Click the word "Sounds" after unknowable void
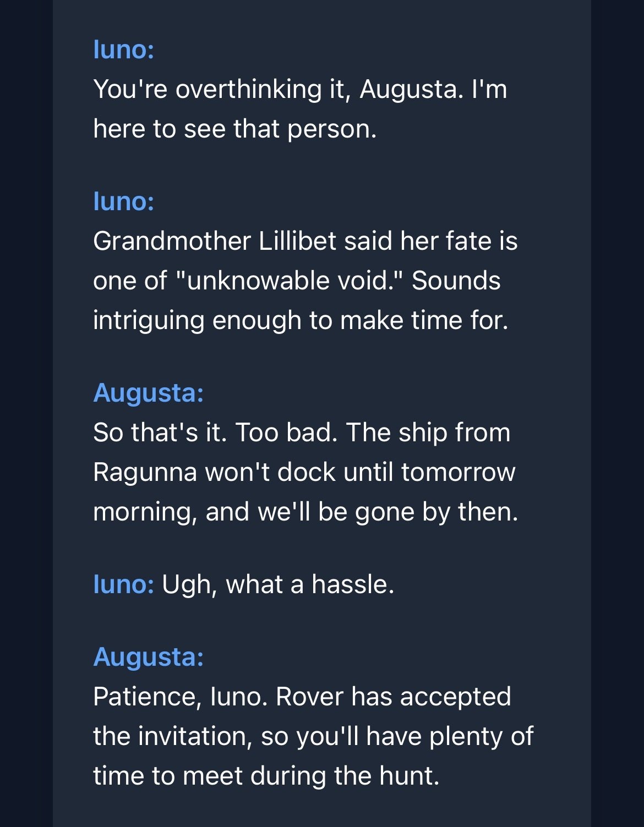This screenshot has height=827, width=644. 456,281
